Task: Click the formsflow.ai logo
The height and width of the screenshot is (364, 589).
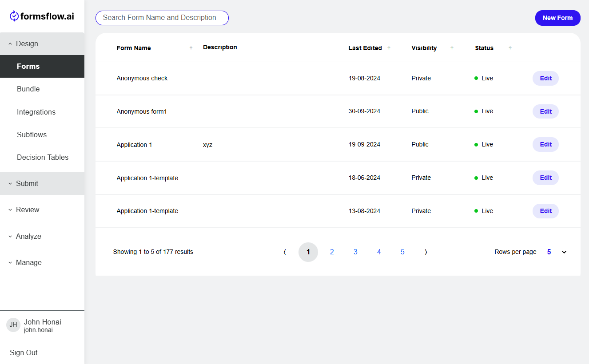Action: tap(42, 16)
